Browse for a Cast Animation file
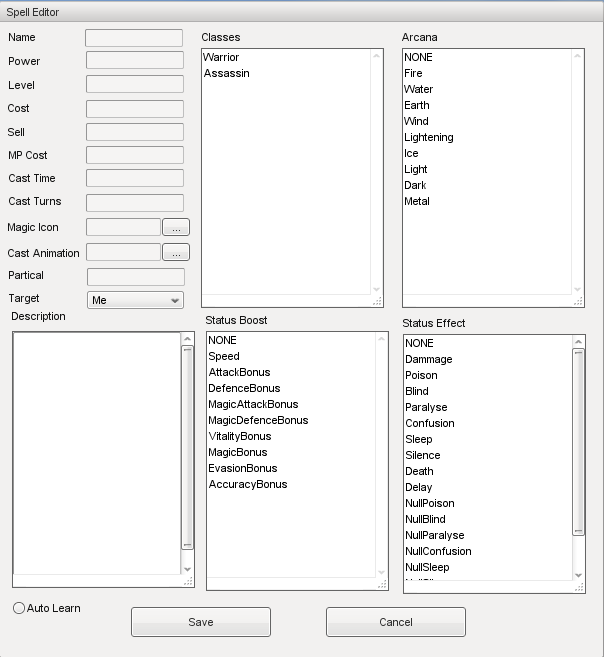The image size is (604, 657). point(176,252)
